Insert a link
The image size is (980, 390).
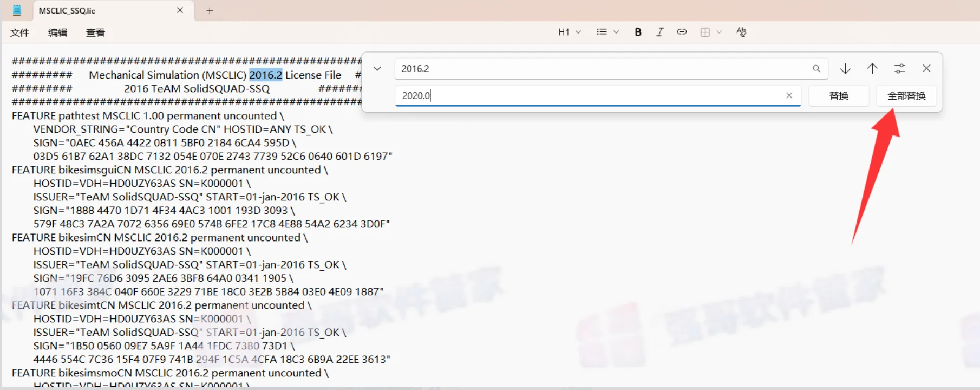tap(682, 32)
